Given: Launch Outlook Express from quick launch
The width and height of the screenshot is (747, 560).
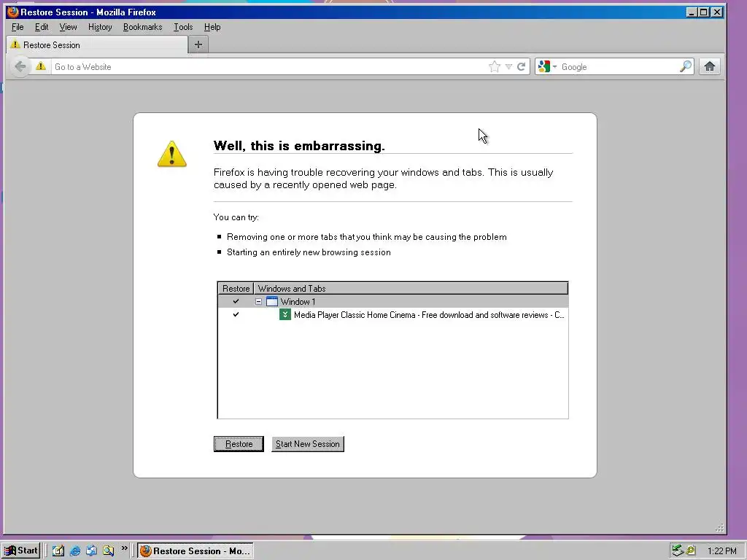Looking at the screenshot, I should pyautogui.click(x=91, y=551).
